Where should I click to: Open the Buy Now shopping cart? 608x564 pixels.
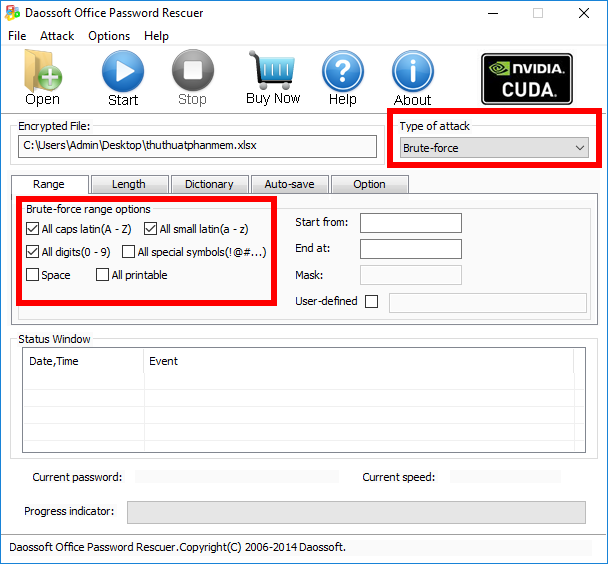click(x=273, y=78)
